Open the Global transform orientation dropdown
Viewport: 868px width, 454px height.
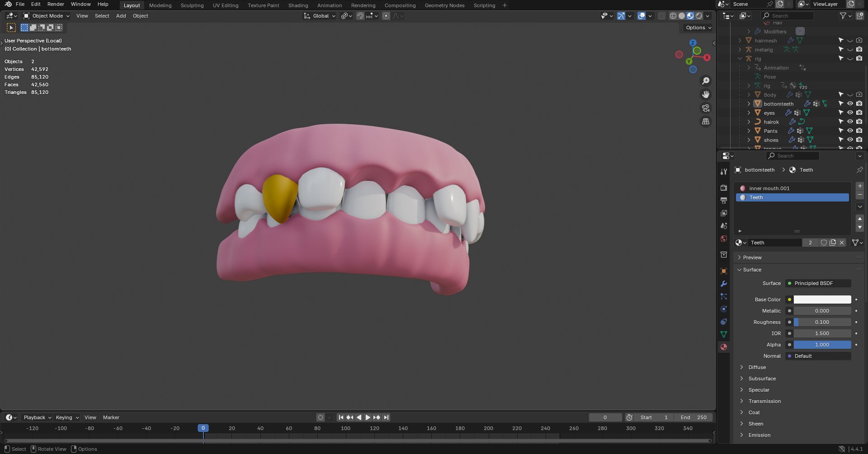click(x=320, y=16)
